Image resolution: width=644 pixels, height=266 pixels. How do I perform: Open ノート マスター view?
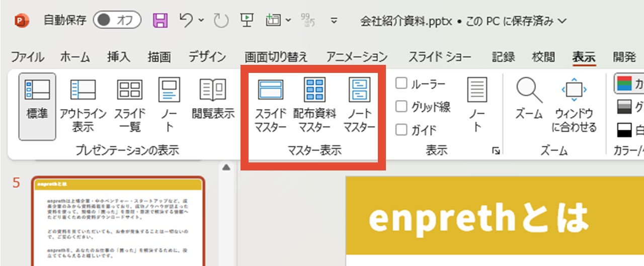360,105
